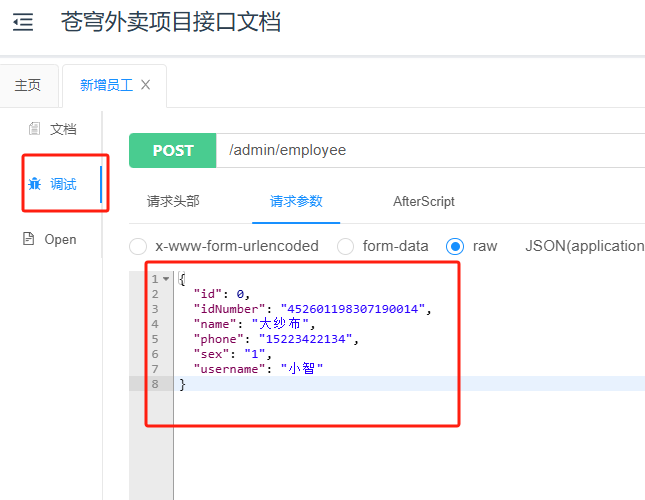This screenshot has width=645, height=500.
Task: Place cursor on the idNumber line
Action: pos(310,309)
